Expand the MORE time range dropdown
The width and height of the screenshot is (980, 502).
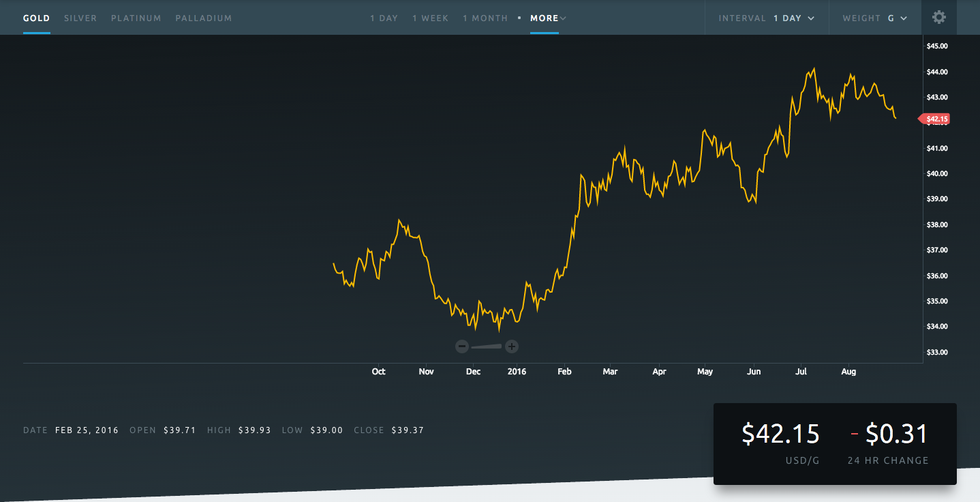544,18
